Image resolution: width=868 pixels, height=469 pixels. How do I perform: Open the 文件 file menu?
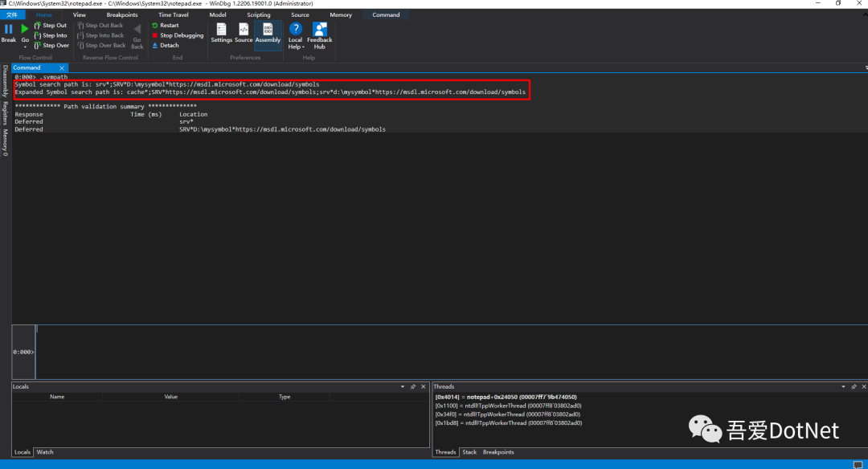pyautogui.click(x=11, y=15)
